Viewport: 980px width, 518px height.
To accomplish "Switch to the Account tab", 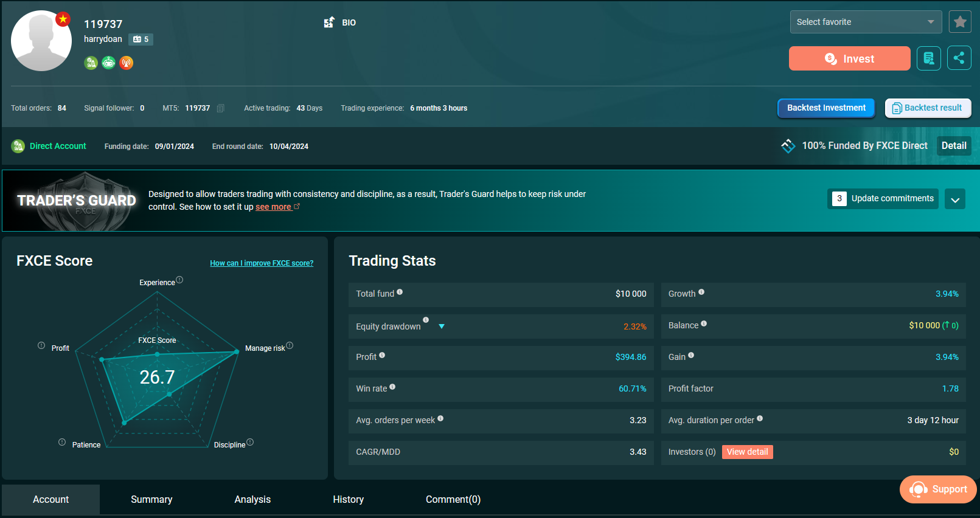I will [x=51, y=500].
